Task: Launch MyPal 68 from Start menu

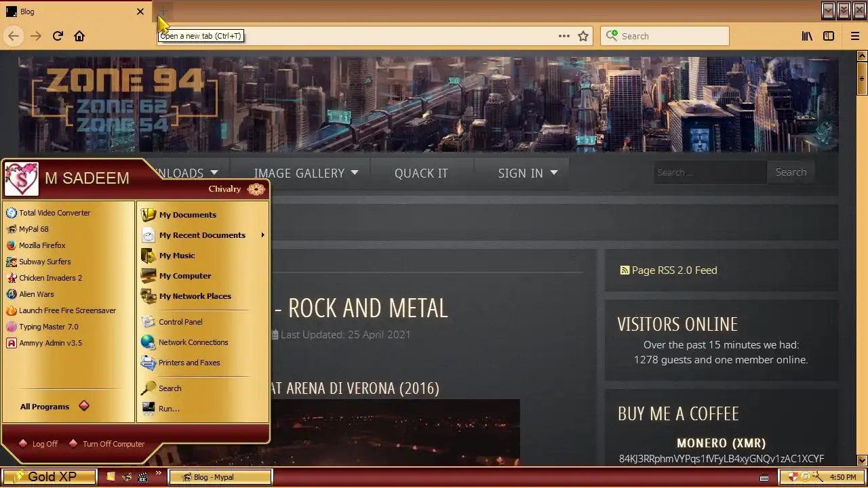Action: tap(27, 229)
